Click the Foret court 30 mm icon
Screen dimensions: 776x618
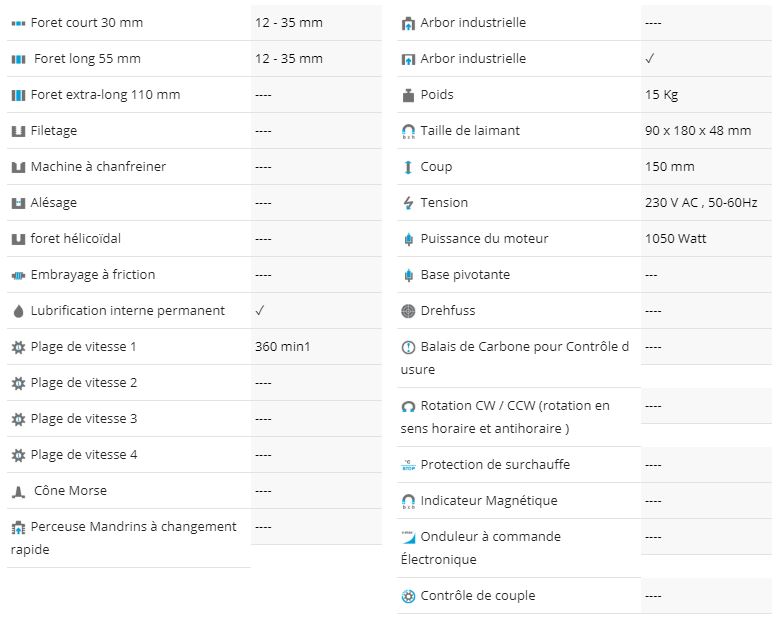18,23
